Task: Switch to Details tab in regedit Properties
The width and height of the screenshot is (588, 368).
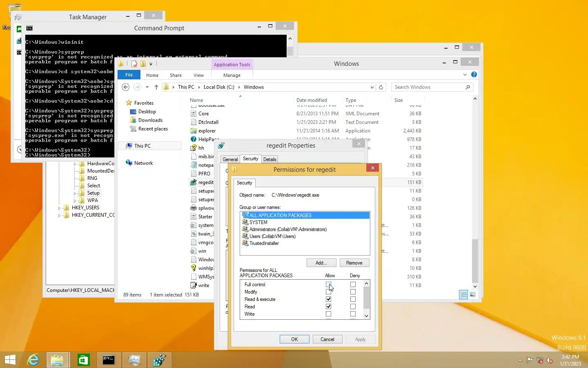Action: coord(269,159)
